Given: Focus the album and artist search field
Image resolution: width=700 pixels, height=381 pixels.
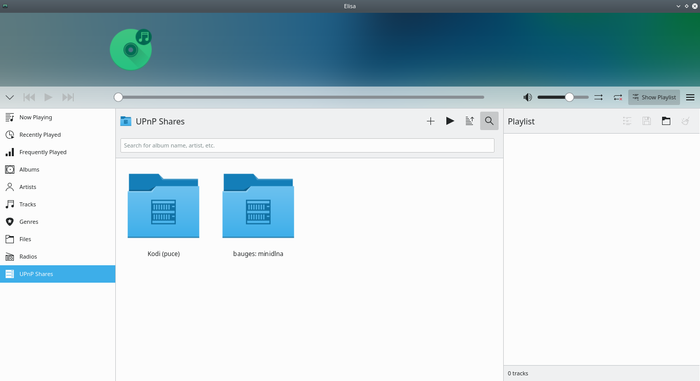Looking at the screenshot, I should pos(307,145).
